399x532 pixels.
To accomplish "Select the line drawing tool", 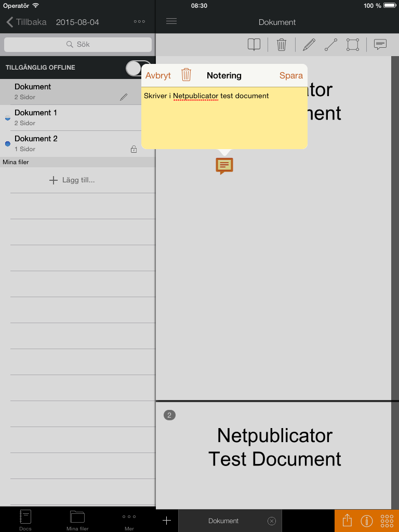I will point(331,45).
